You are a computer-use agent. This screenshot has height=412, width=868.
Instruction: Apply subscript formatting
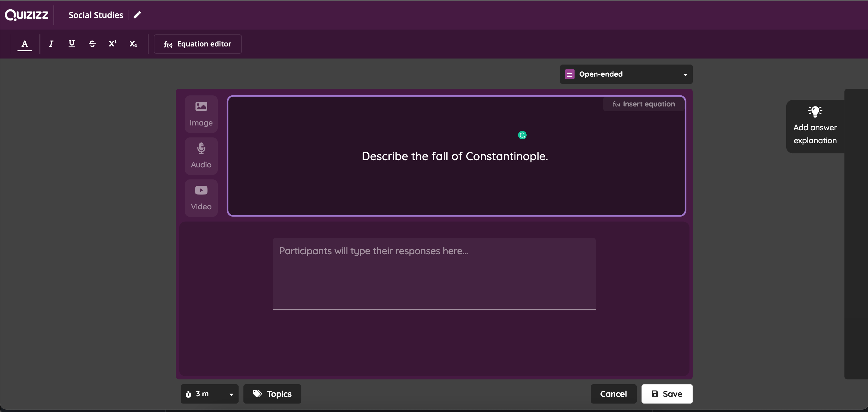(x=133, y=44)
